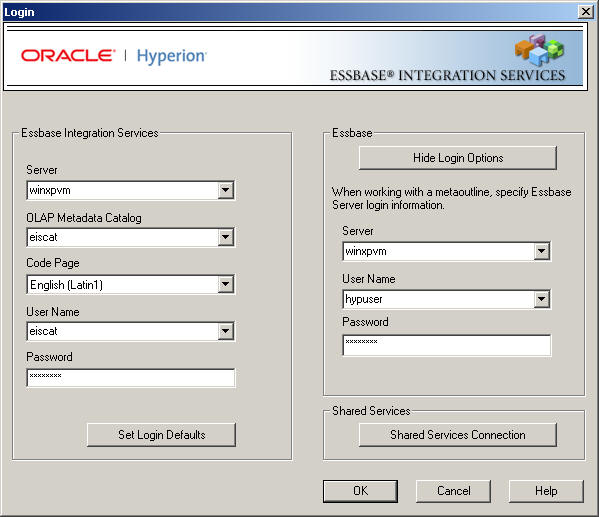Screen dimensions: 599x517
Task: Click the hypuser User Name text field
Action: click(439, 299)
